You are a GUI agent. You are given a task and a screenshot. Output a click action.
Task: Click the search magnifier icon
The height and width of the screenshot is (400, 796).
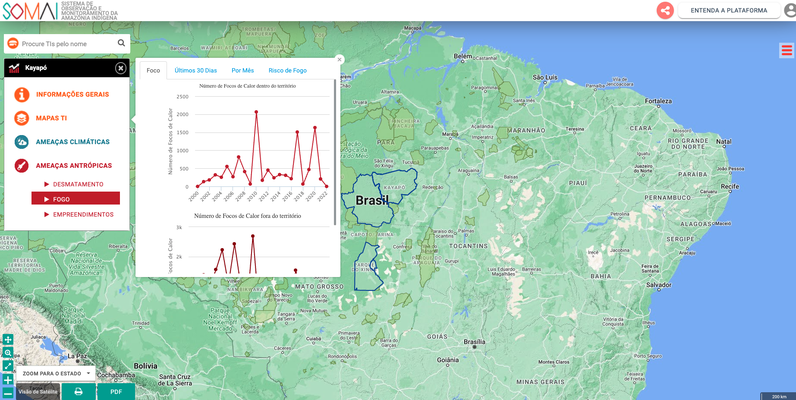122,44
